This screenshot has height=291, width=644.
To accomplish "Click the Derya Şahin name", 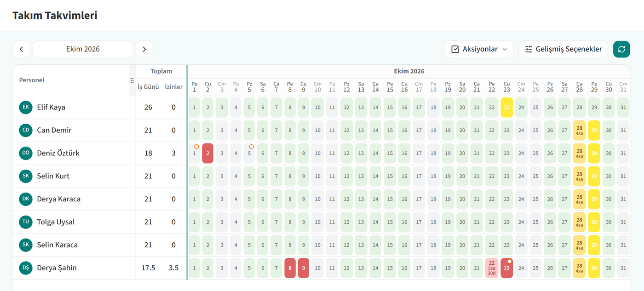I will point(57,268).
